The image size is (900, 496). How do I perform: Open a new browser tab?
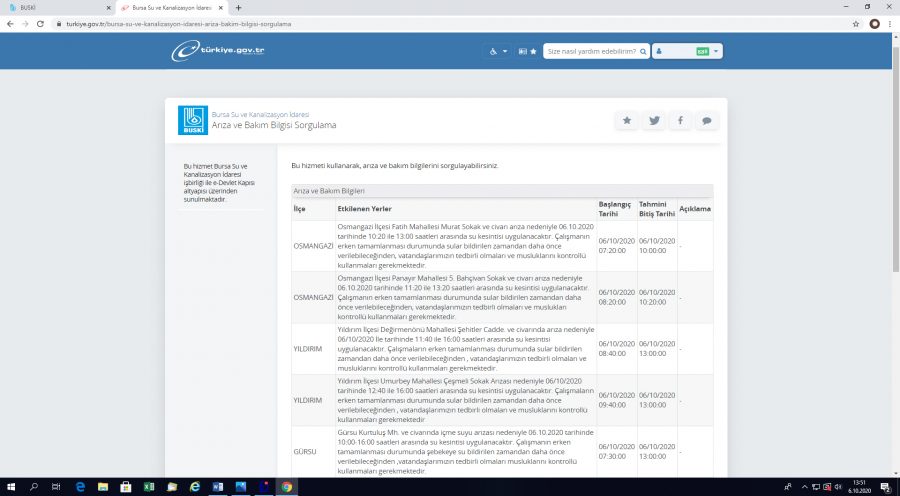pos(238,8)
